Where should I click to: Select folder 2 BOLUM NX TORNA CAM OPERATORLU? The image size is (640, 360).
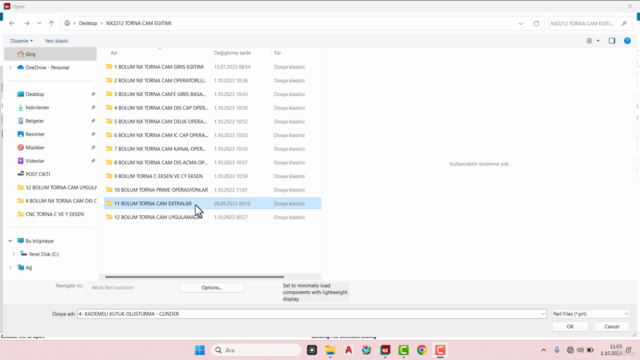[160, 80]
